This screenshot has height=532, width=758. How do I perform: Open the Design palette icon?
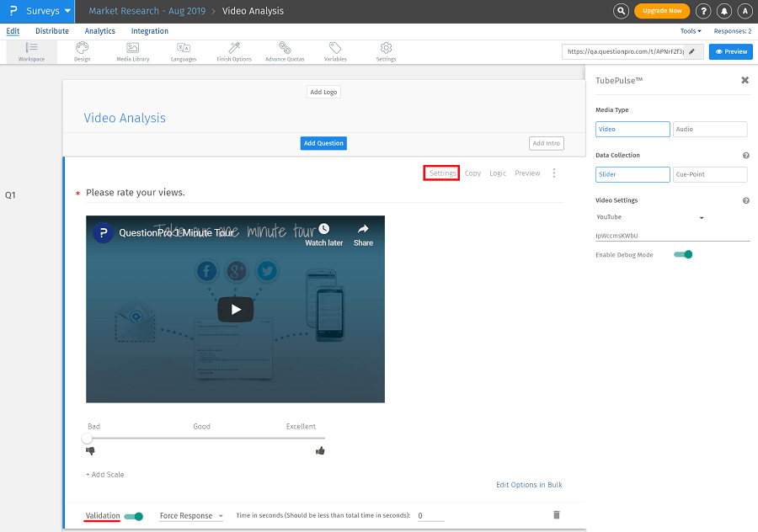(x=82, y=49)
